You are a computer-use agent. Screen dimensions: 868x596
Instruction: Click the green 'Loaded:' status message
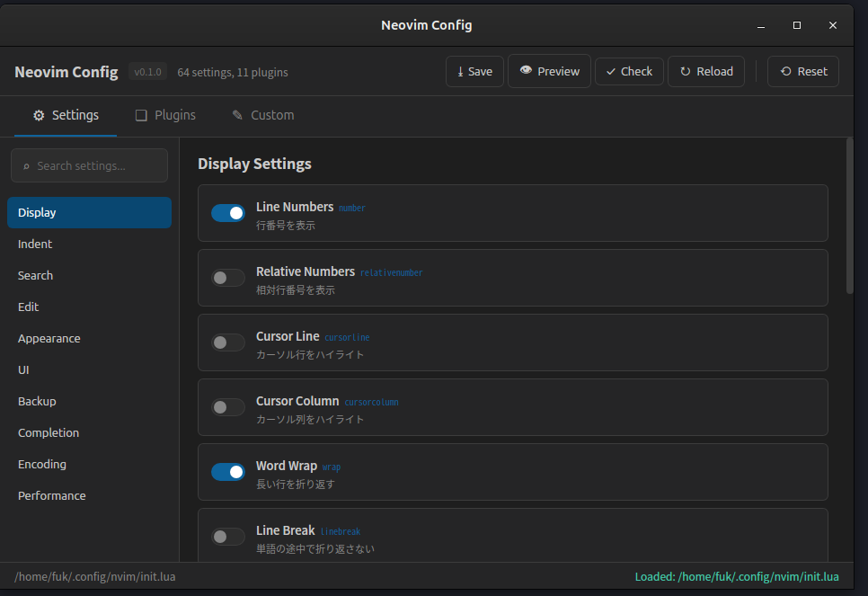(737, 576)
